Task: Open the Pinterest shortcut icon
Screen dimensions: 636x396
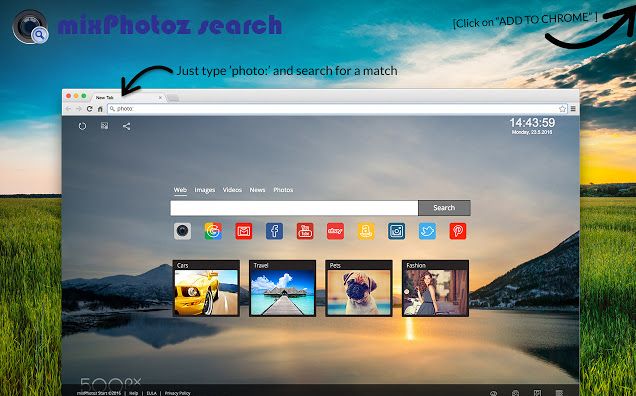Action: point(458,231)
